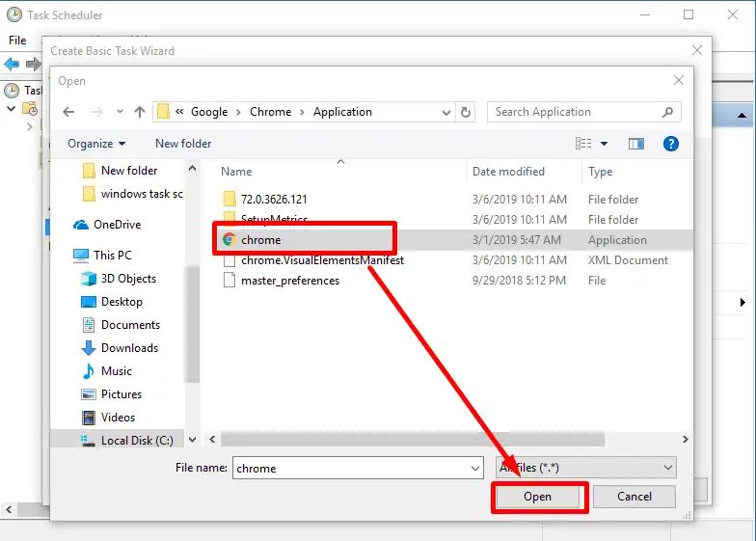Open the Organize menu
Screen dimensions: 756x541
coord(96,144)
